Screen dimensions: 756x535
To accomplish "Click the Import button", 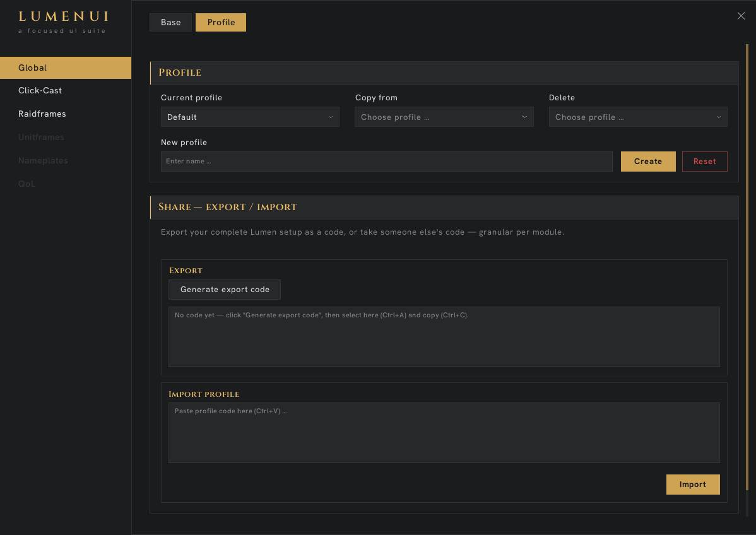I will pos(693,485).
